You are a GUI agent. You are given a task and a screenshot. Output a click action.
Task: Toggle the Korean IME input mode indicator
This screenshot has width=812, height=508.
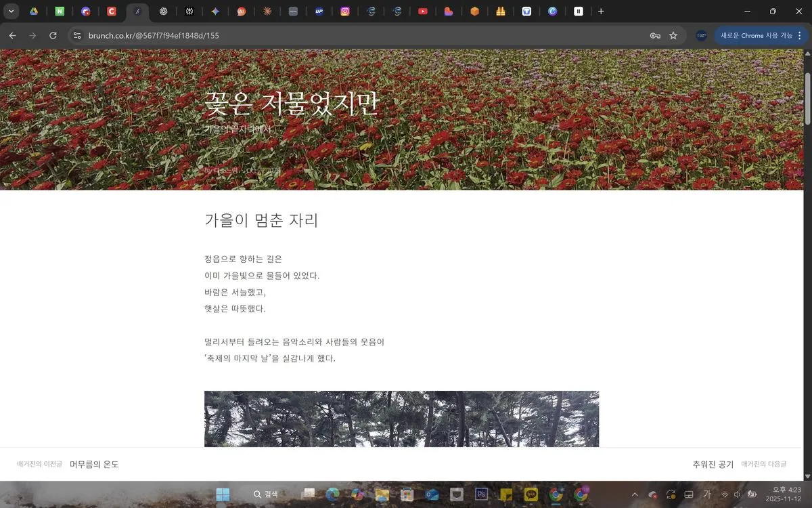[707, 494]
